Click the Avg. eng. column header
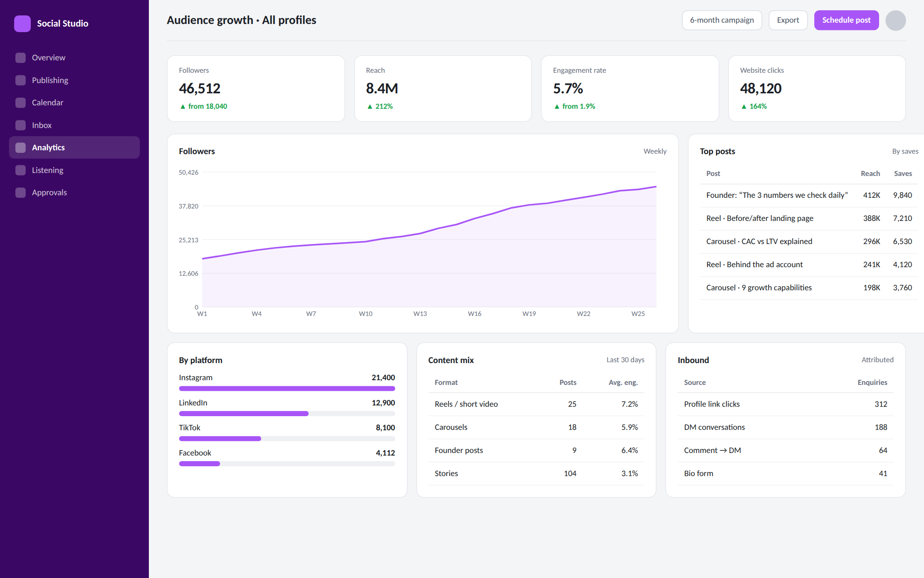This screenshot has width=924, height=578. (x=623, y=382)
